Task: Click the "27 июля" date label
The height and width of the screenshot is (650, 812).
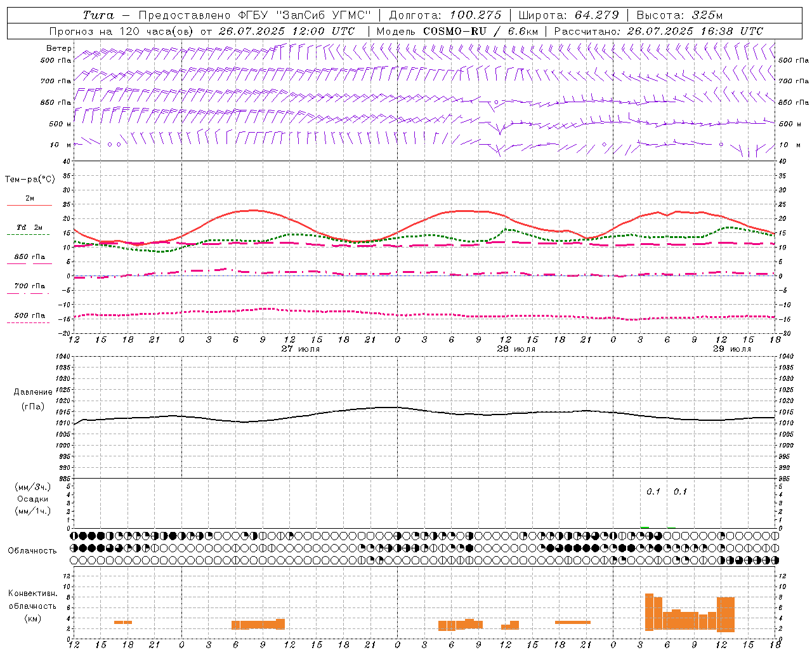Action: [x=301, y=349]
